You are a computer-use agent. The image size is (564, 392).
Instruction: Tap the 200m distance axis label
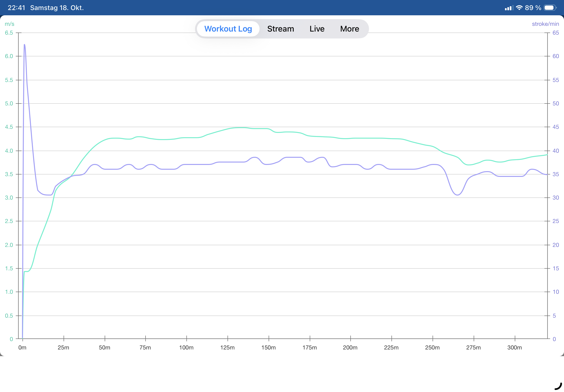click(350, 347)
